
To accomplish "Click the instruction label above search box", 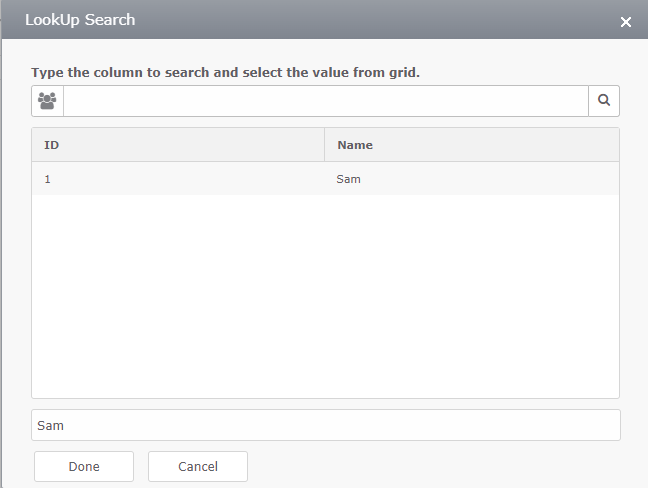I will [x=225, y=72].
